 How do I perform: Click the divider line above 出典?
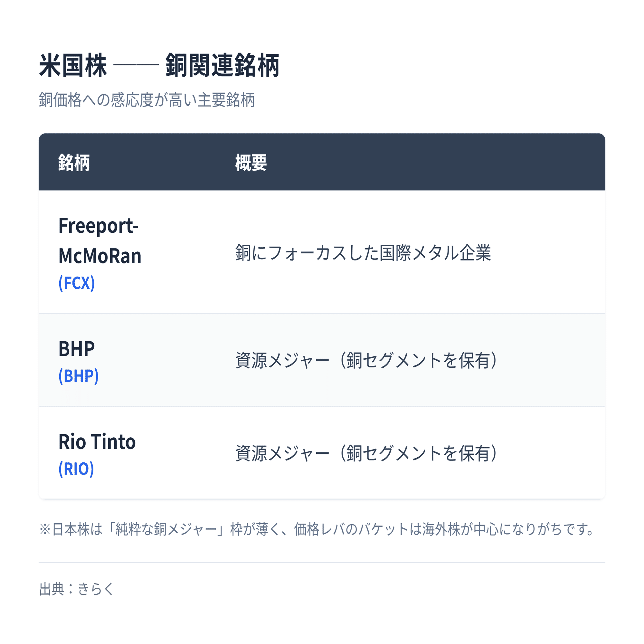[x=322, y=563]
